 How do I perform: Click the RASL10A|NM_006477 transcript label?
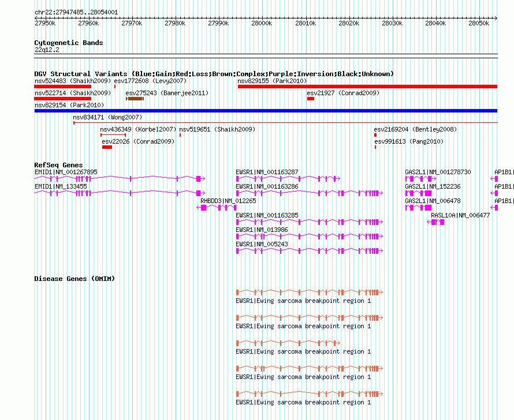click(x=460, y=215)
